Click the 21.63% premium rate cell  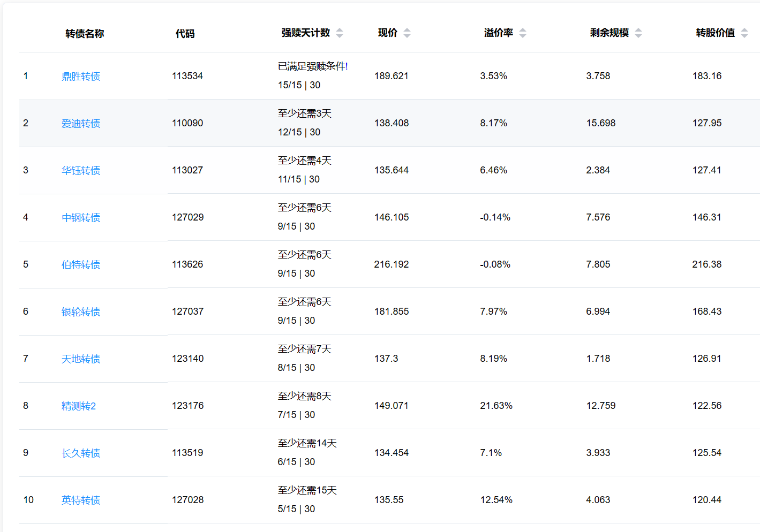pyautogui.click(x=496, y=406)
